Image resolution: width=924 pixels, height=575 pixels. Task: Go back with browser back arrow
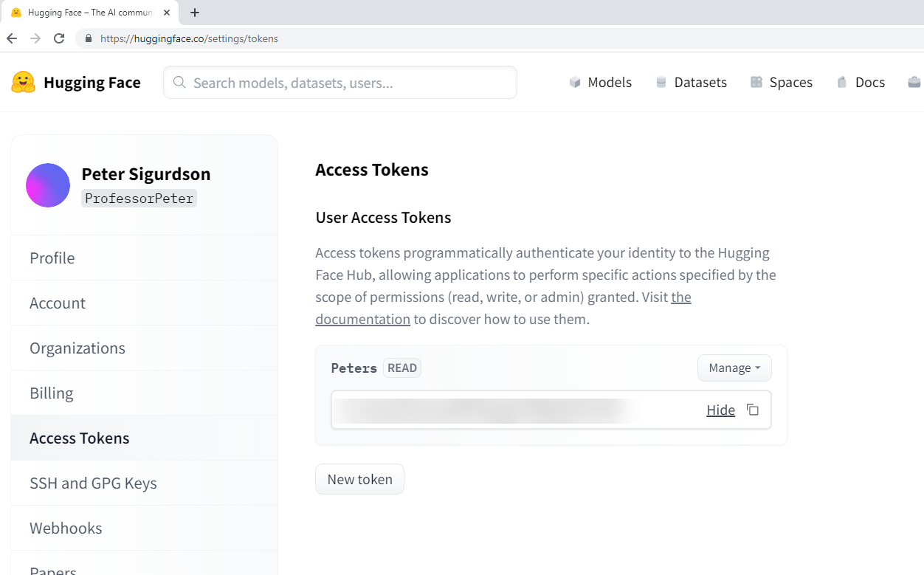12,38
